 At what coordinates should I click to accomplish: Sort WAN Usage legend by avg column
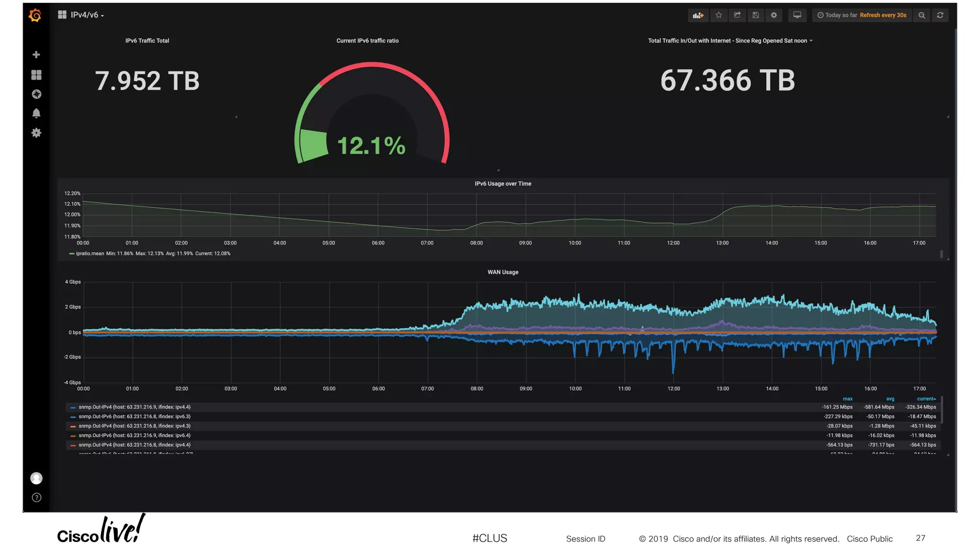click(890, 399)
